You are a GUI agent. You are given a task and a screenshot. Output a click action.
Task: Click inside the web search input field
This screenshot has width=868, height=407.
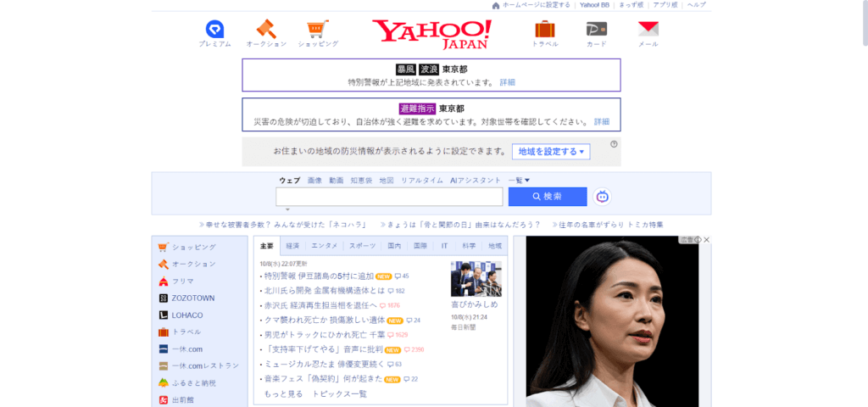389,197
